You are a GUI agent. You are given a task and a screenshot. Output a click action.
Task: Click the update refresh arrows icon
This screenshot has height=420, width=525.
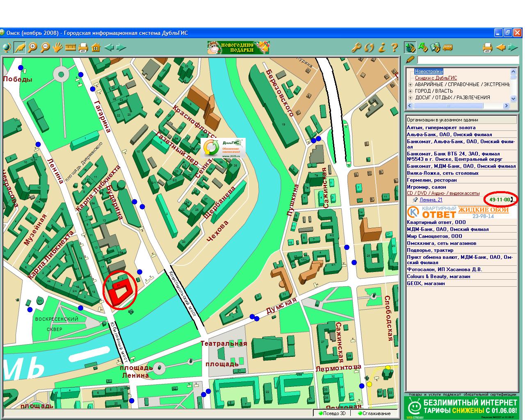coord(369,48)
